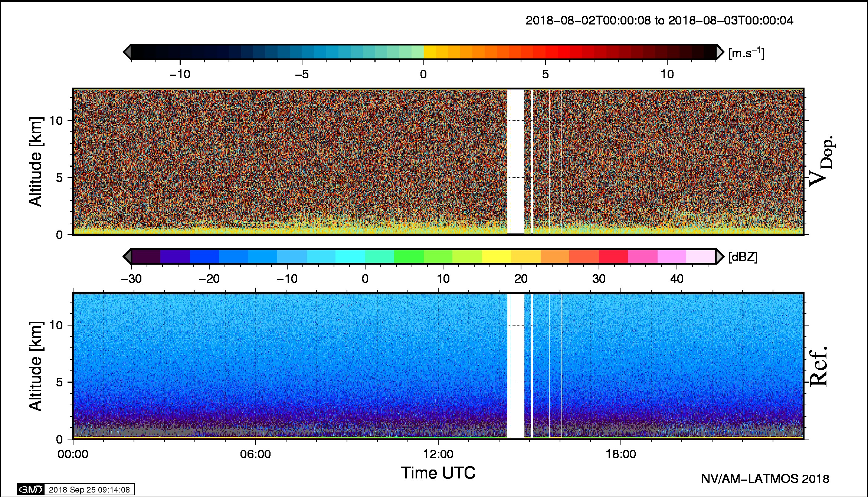Click the GMT logo icon at bottom left

[x=31, y=490]
